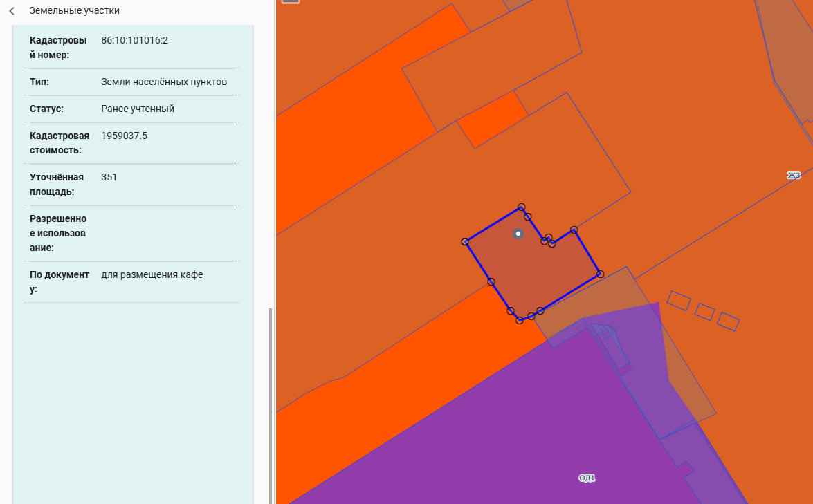
Task: Click the Разрешенное использование field label
Action: [58, 233]
